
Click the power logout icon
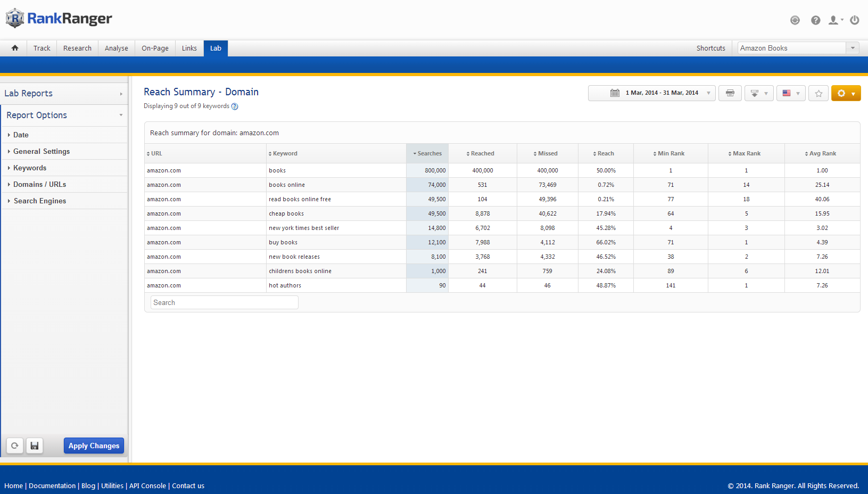point(854,20)
